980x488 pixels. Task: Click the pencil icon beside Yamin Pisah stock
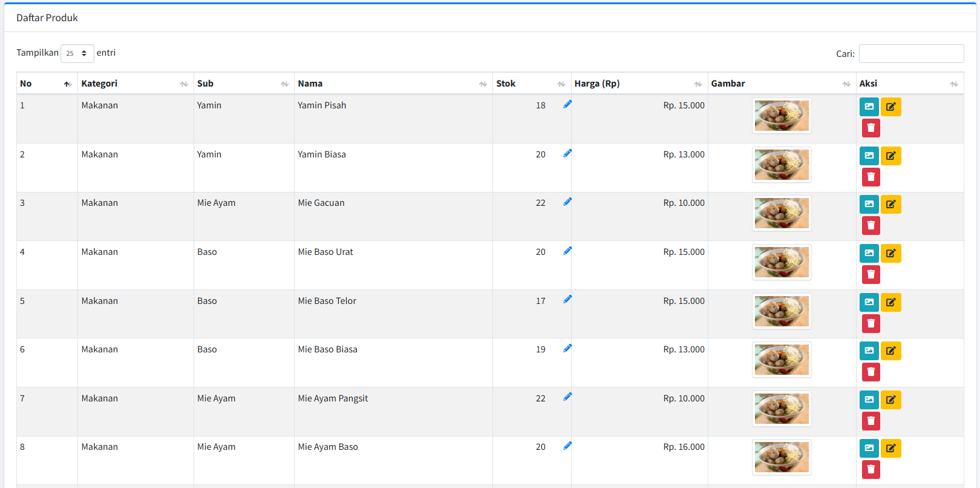(x=567, y=104)
